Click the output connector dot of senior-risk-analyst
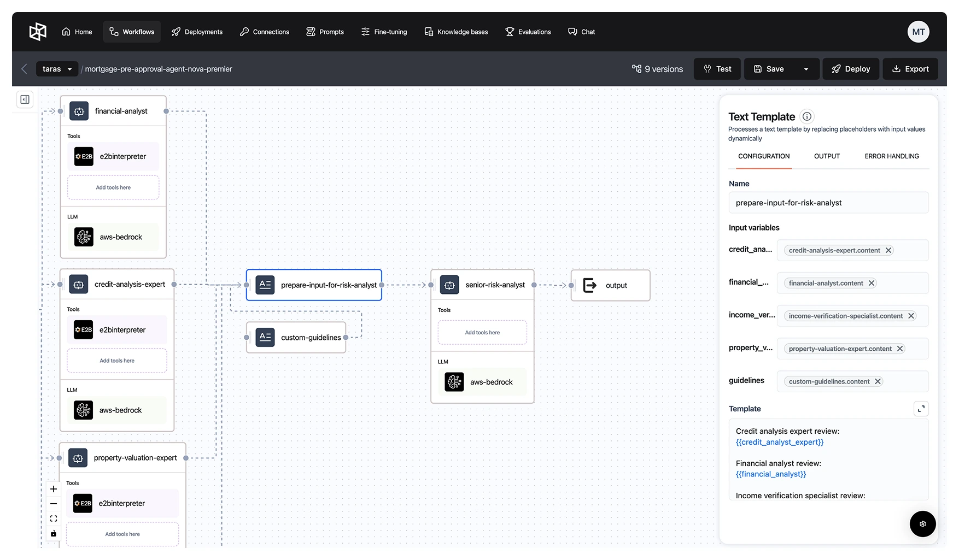 tap(534, 285)
